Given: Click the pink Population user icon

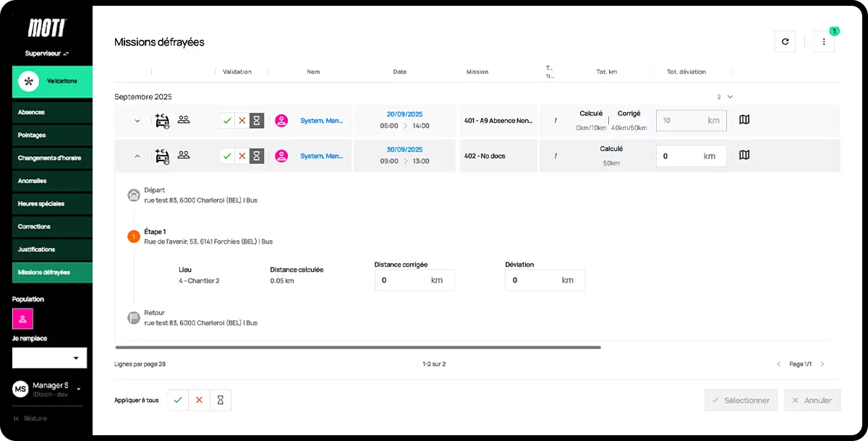Looking at the screenshot, I should [22, 318].
